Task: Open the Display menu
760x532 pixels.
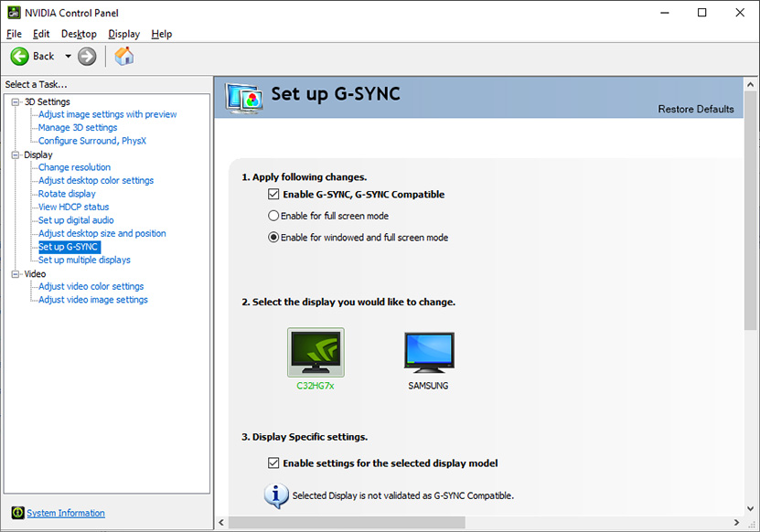Action: pyautogui.click(x=123, y=34)
